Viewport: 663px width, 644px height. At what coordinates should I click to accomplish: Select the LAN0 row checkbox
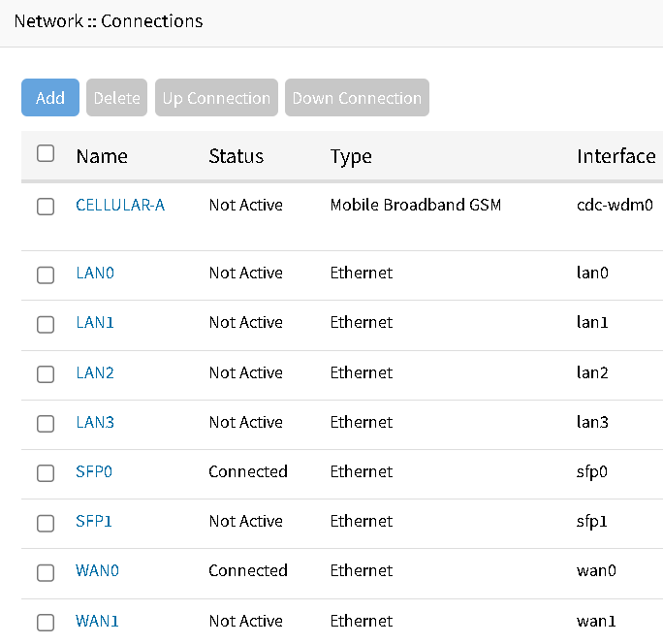[x=46, y=274]
